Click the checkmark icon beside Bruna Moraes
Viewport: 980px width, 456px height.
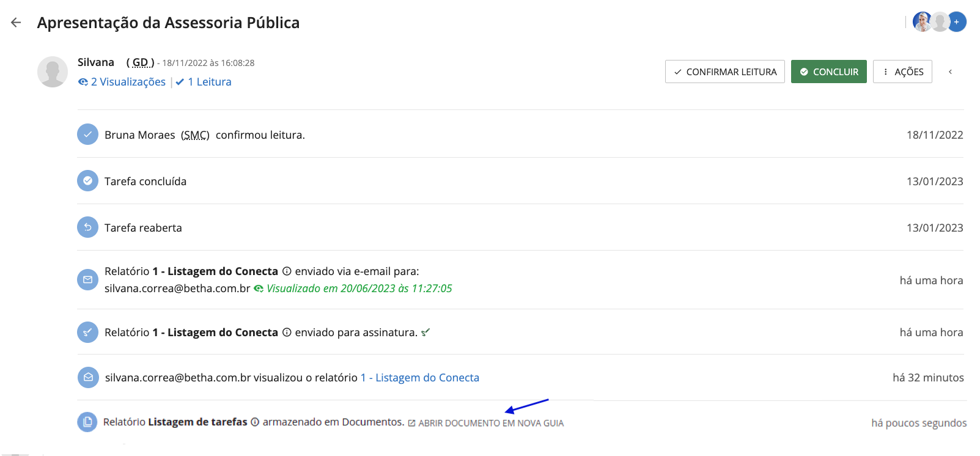tap(87, 134)
